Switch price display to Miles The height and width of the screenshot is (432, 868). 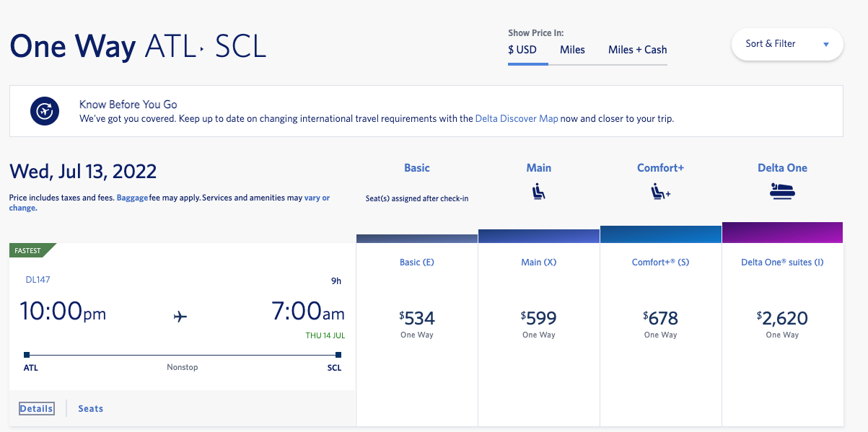[x=572, y=50]
